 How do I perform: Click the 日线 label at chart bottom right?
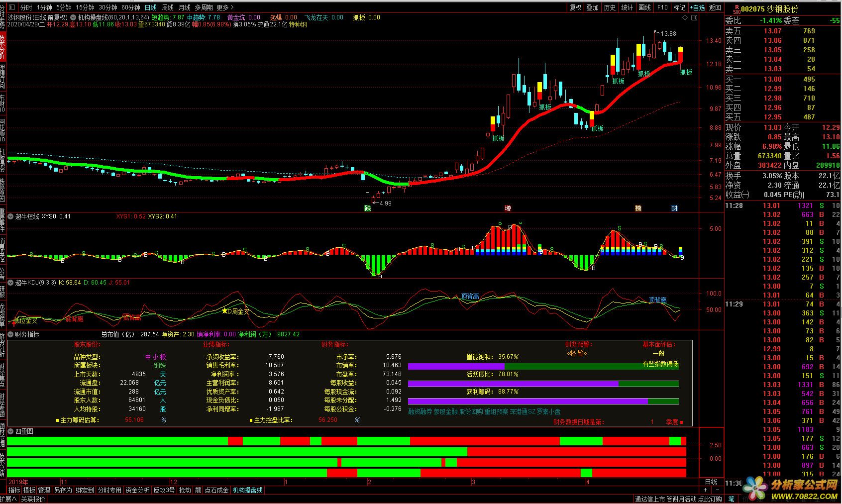(x=711, y=482)
